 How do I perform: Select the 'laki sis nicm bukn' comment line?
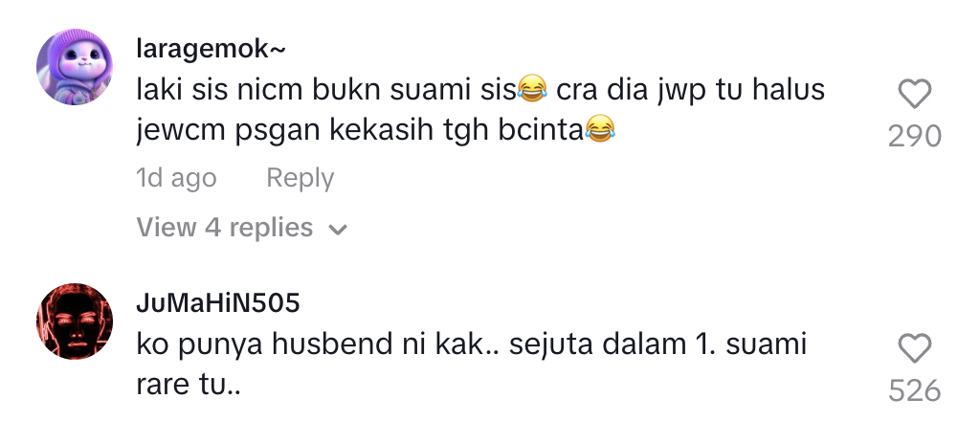[480, 91]
